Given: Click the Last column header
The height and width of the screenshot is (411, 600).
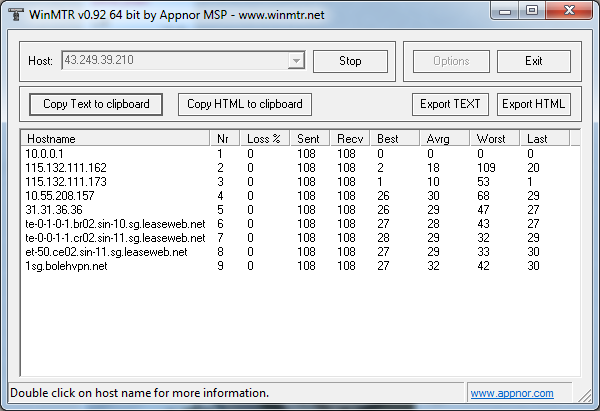Looking at the screenshot, I should coord(545,139).
